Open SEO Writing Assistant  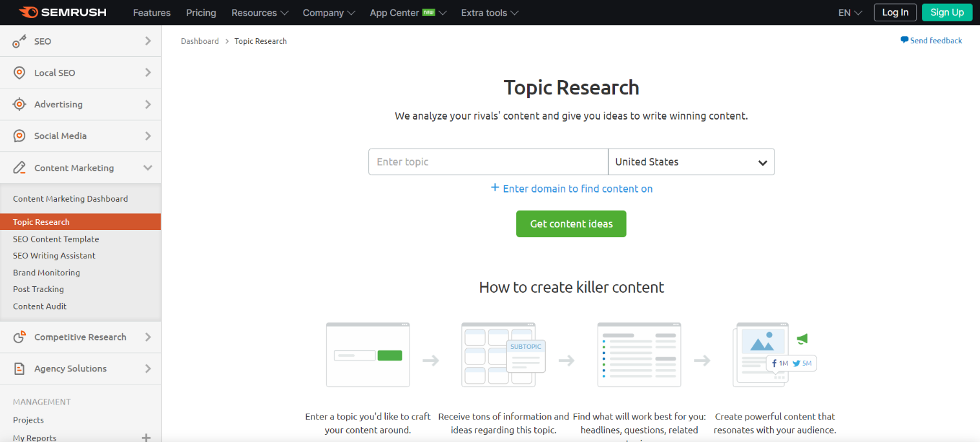point(54,256)
